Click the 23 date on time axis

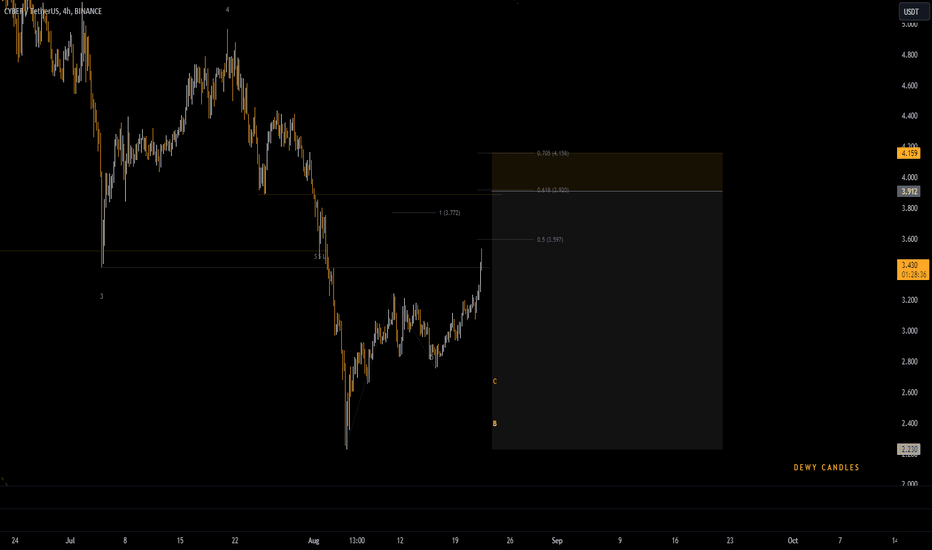[x=730, y=540]
